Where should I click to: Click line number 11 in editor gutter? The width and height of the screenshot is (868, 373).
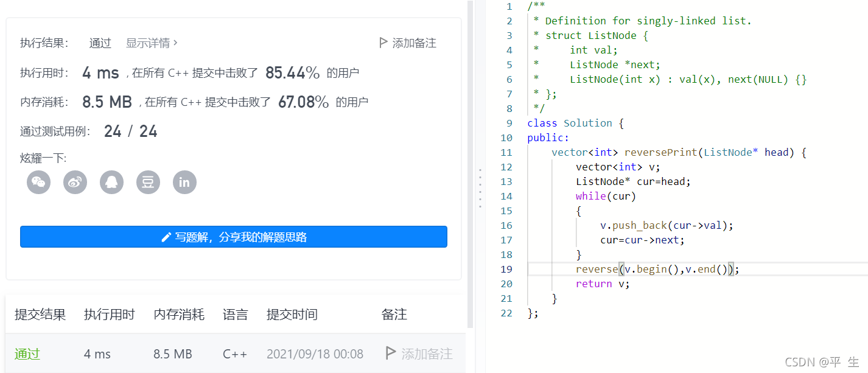tap(508, 152)
